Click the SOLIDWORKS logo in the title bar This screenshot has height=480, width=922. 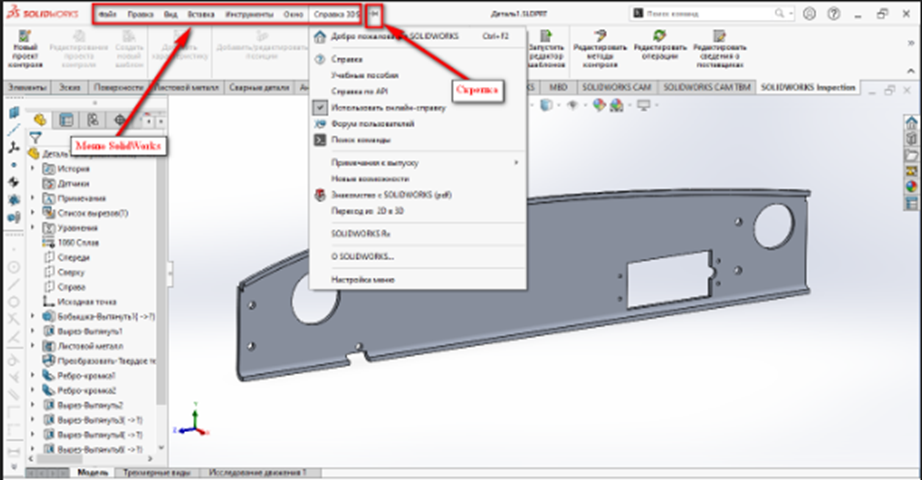(x=42, y=14)
